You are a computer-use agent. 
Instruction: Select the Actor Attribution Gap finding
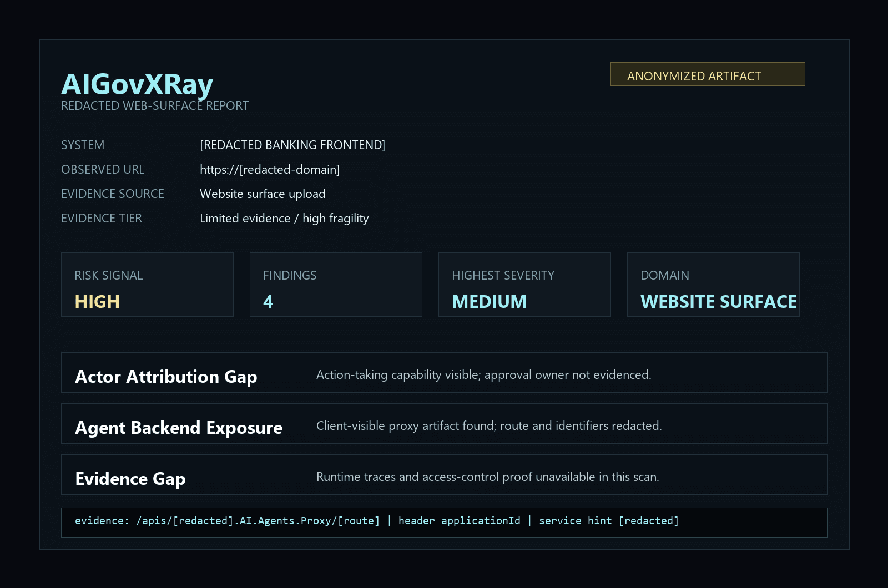pyautogui.click(x=444, y=372)
